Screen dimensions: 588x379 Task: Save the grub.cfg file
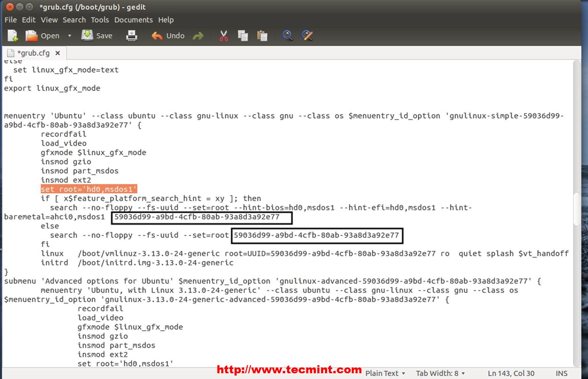97,35
